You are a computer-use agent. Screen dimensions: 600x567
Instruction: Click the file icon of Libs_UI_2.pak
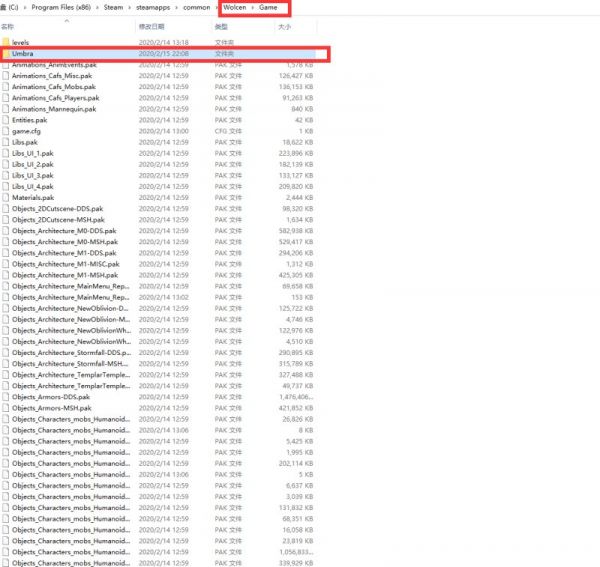pyautogui.click(x=5, y=165)
